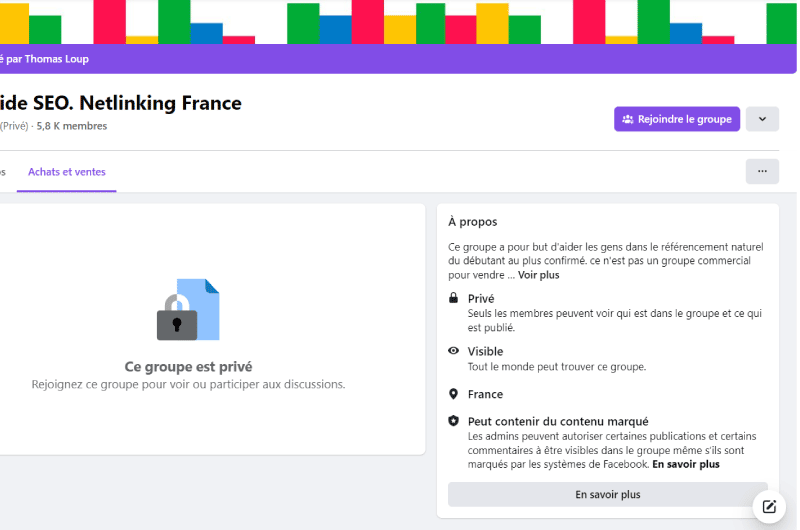Click the grey En savoir plus button
The height and width of the screenshot is (530, 800).
pos(608,494)
